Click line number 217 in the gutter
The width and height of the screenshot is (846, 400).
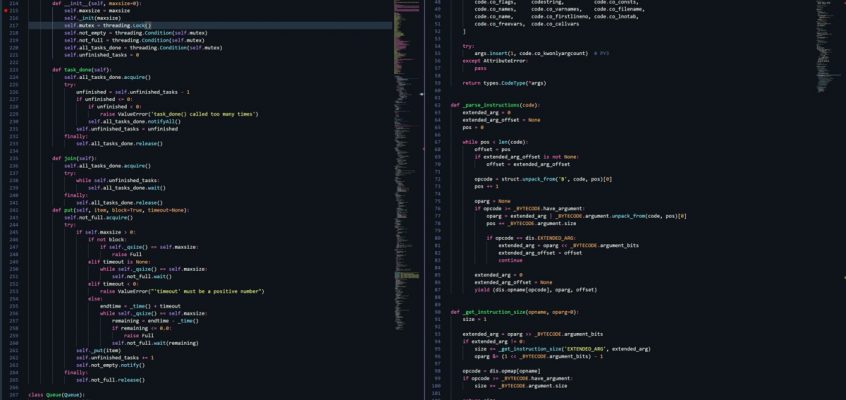pyautogui.click(x=14, y=25)
